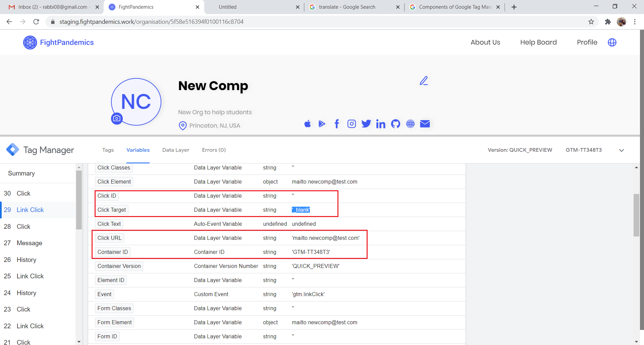
Task: Click the page vertical scrollbar thumb
Action: pyautogui.click(x=642, y=180)
